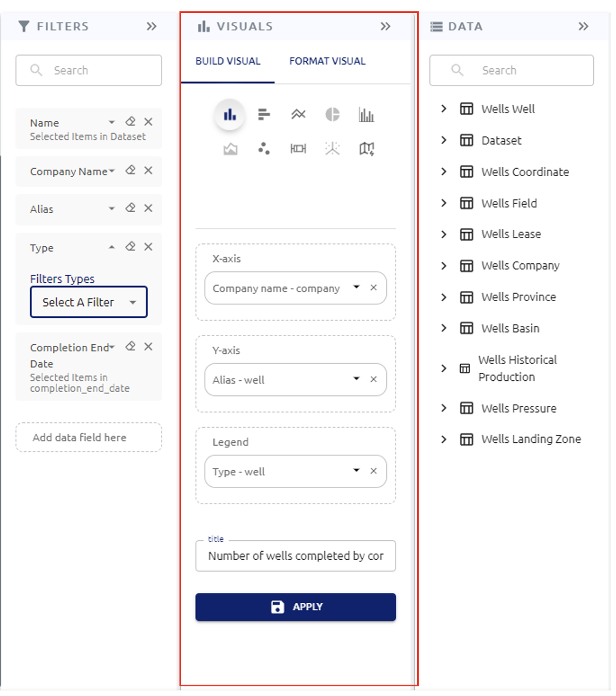
Task: Select the vertical bar chart visual
Action: 230,115
